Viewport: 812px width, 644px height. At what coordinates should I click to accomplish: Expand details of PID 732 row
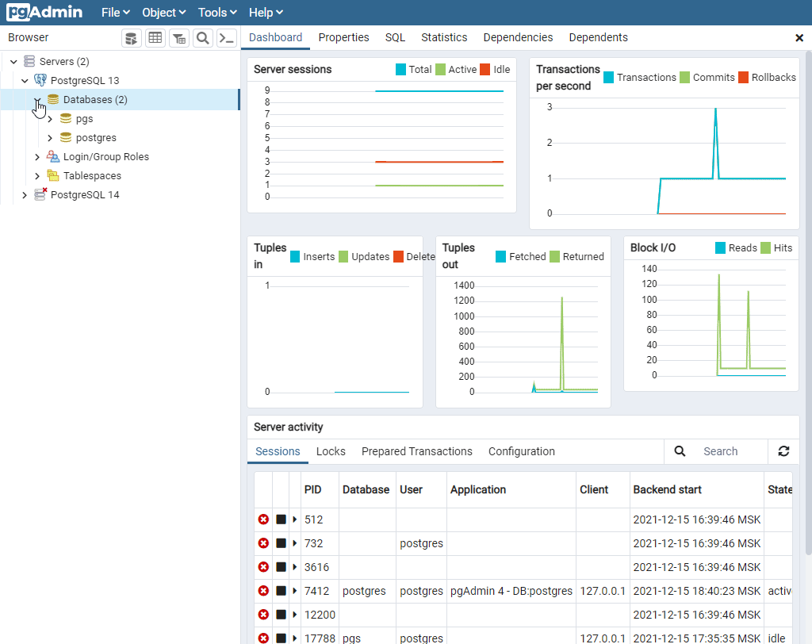tap(295, 543)
